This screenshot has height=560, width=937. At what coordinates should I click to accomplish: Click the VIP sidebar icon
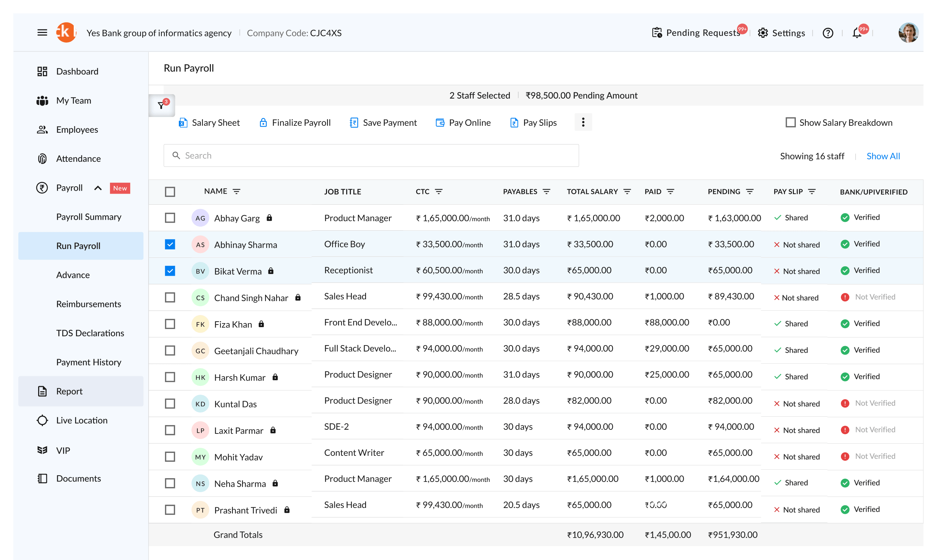coord(42,450)
